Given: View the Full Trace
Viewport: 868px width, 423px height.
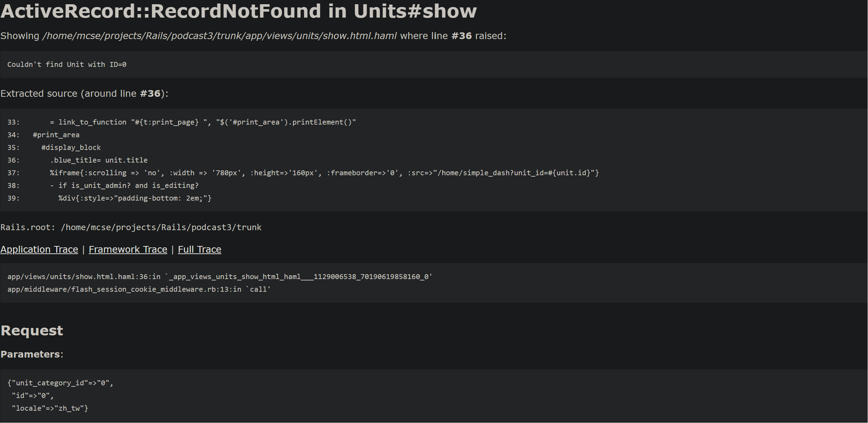Looking at the screenshot, I should [x=199, y=250].
